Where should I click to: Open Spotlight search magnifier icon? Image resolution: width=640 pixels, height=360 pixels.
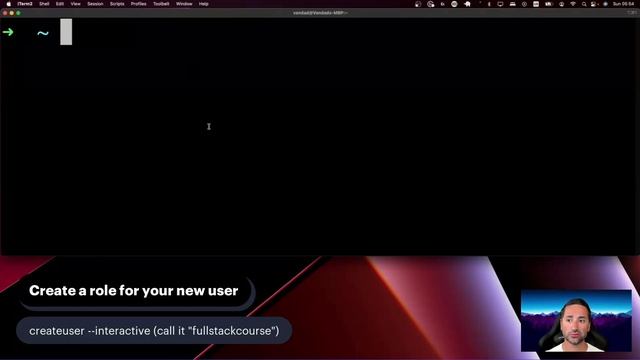click(x=584, y=4)
